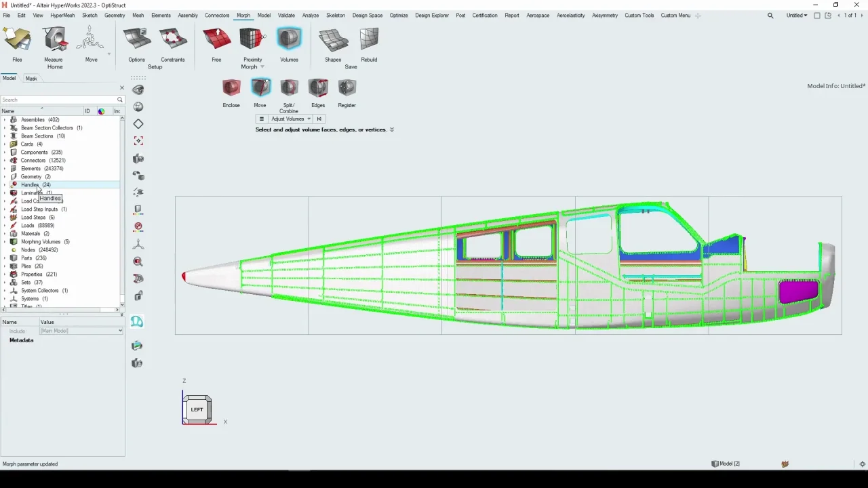The height and width of the screenshot is (488, 868).
Task: Click in the browser Search field
Action: [x=58, y=100]
